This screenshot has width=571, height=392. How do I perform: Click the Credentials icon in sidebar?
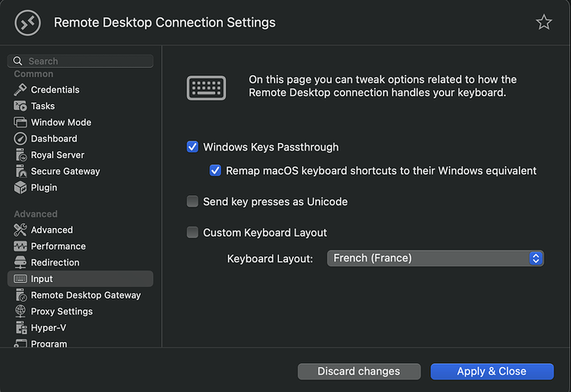21,89
